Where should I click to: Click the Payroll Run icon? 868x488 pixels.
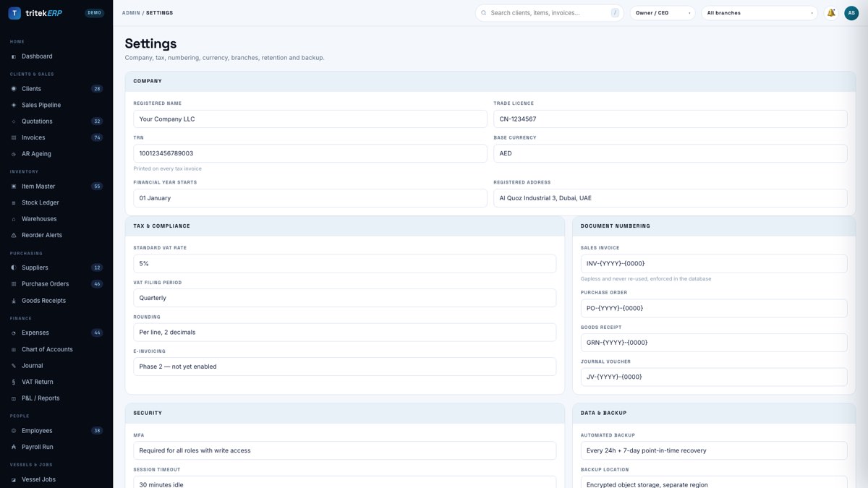14,447
